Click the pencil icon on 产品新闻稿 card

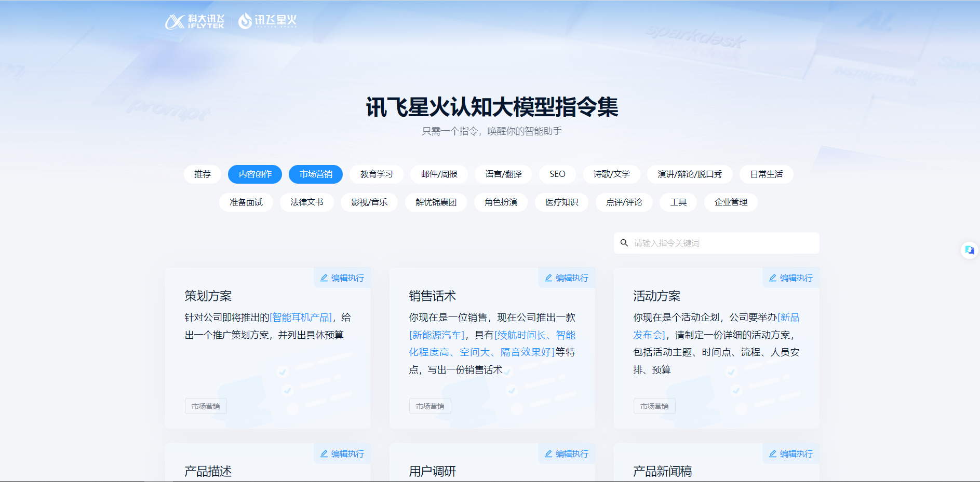point(773,454)
